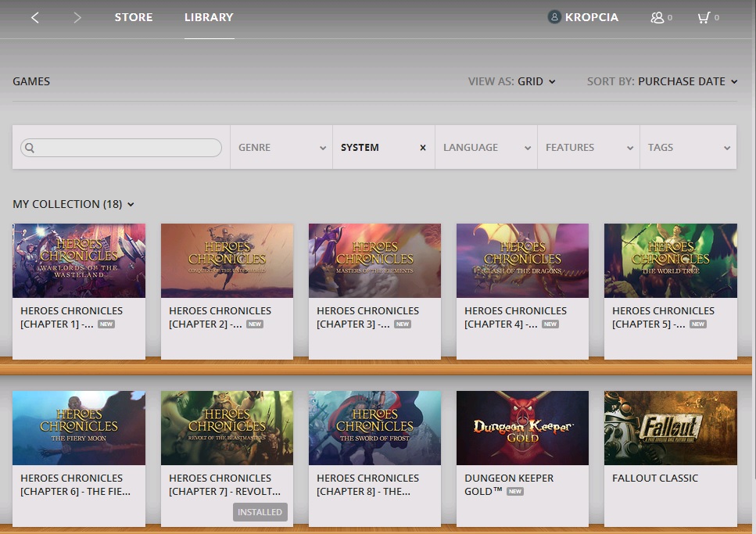Switch to the STORE tab

click(134, 17)
